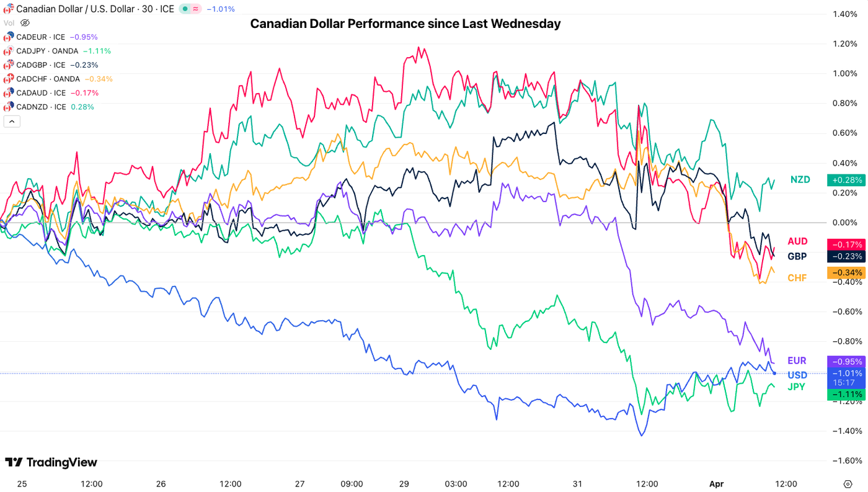Click the green NZD +0.28% price label
This screenshot has height=492, width=868.
tap(846, 180)
